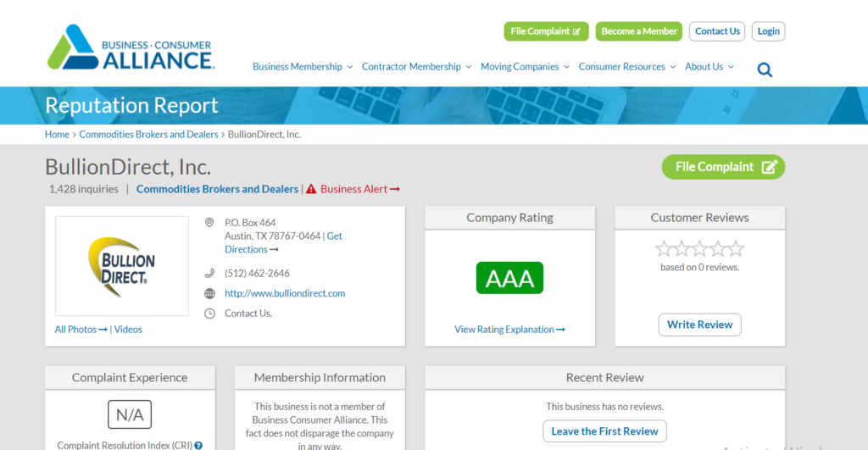Click the 1,428 inquiries text

[x=84, y=189]
